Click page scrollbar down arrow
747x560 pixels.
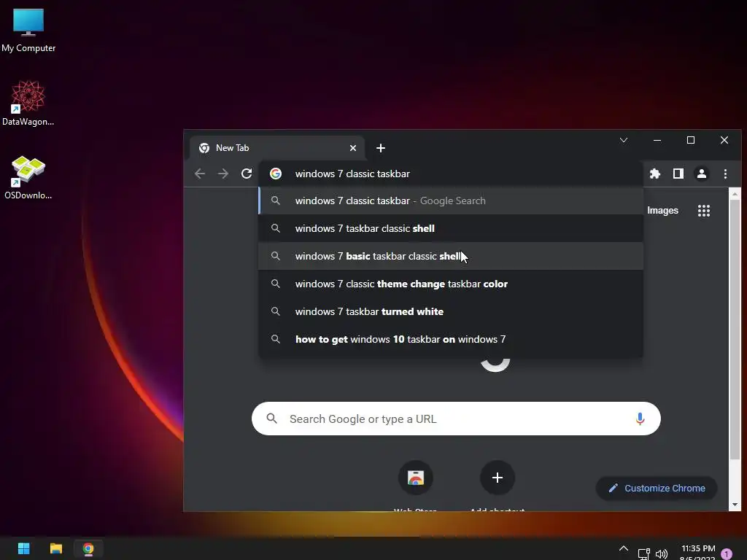click(x=735, y=505)
